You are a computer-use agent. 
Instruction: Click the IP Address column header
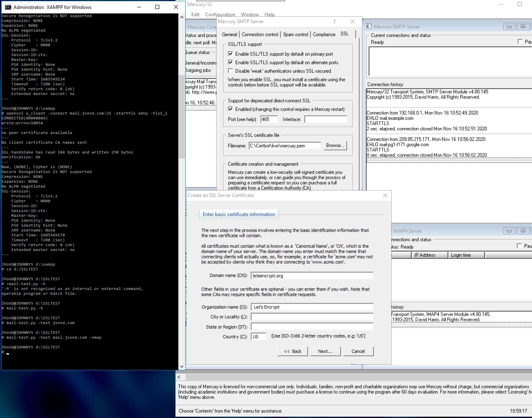(430, 255)
